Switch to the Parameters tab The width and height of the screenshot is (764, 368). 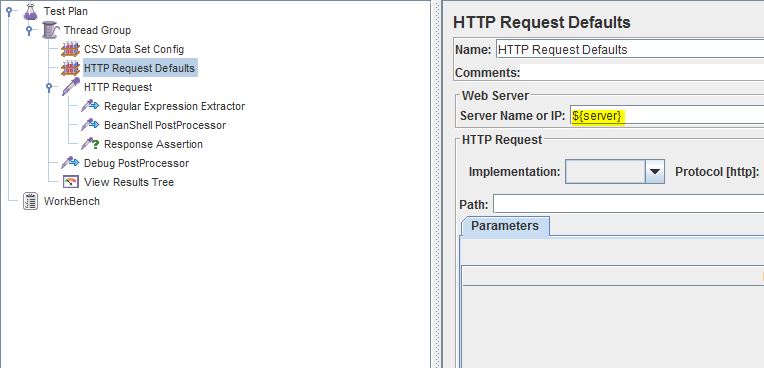click(x=505, y=226)
